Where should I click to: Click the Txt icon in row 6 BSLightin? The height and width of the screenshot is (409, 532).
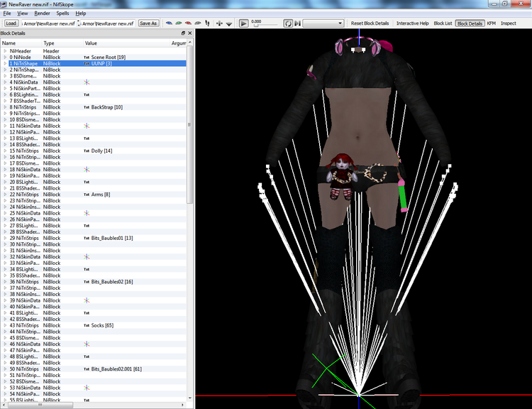tap(87, 94)
